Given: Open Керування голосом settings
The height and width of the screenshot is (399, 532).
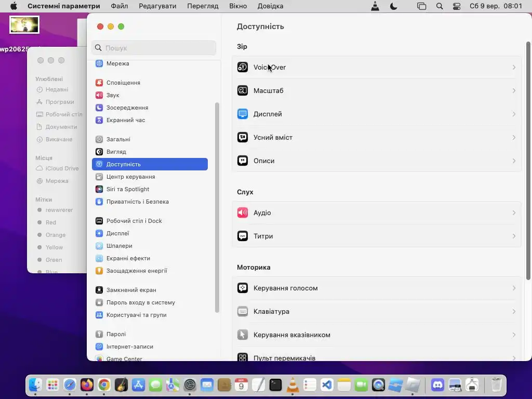Looking at the screenshot, I should 377,288.
